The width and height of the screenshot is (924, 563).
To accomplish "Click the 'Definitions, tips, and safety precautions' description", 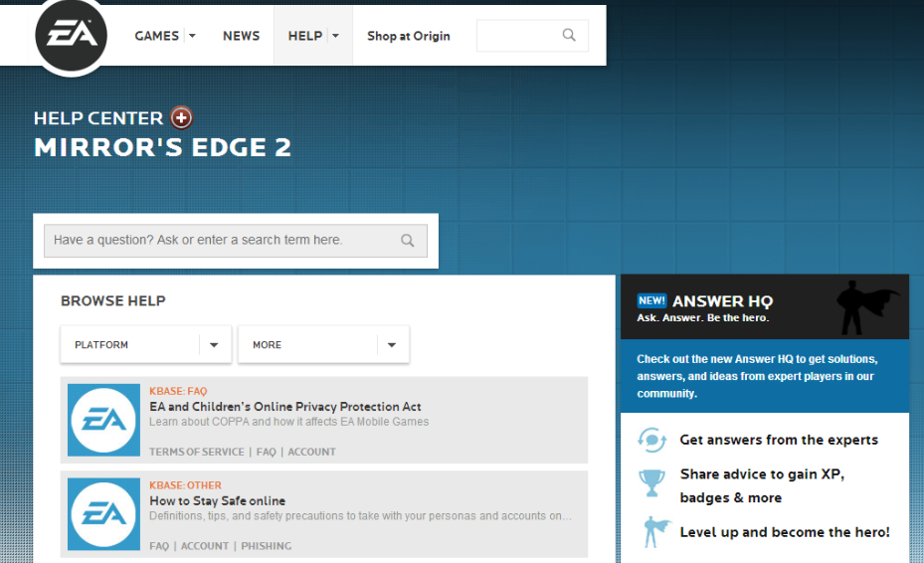I will [360, 516].
